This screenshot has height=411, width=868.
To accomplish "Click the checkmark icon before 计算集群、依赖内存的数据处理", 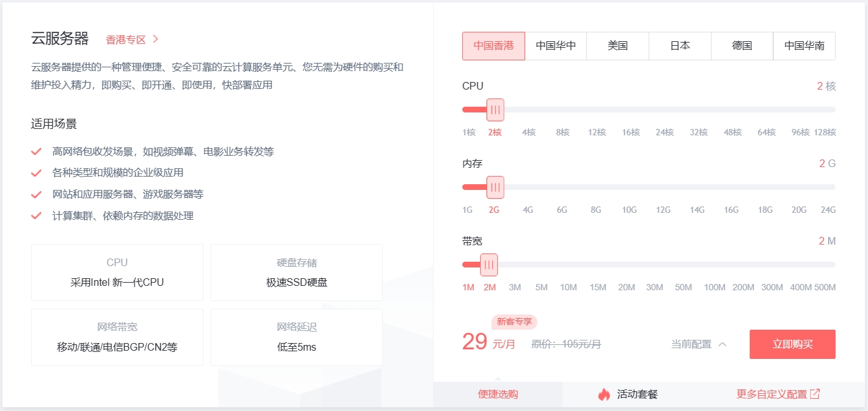I will pos(36,215).
